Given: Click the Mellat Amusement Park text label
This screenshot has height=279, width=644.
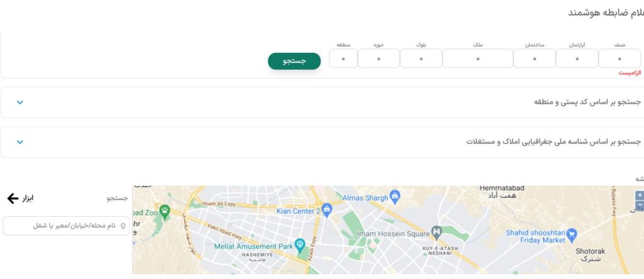Looking at the screenshot, I should pyautogui.click(x=254, y=246).
